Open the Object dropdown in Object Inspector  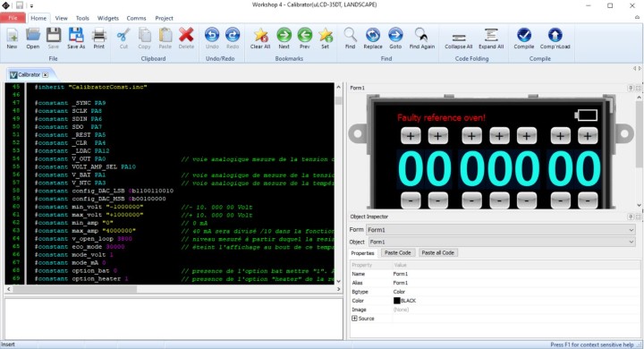[x=631, y=243]
